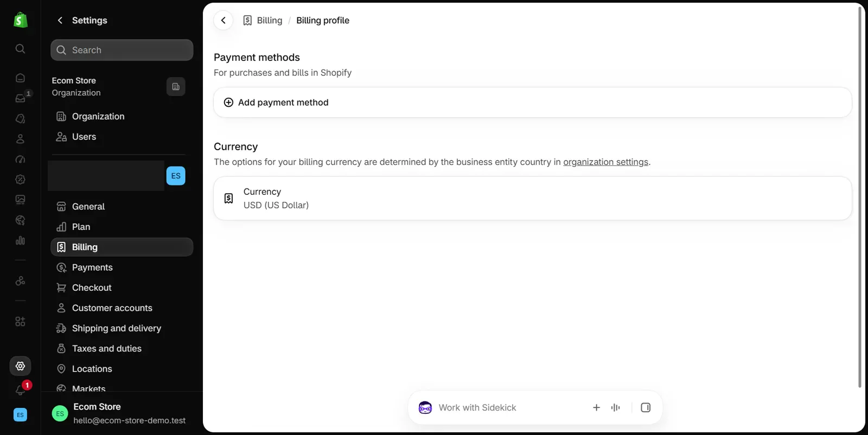Click the Shopify logo icon
This screenshot has width=868, height=435.
[21, 20]
